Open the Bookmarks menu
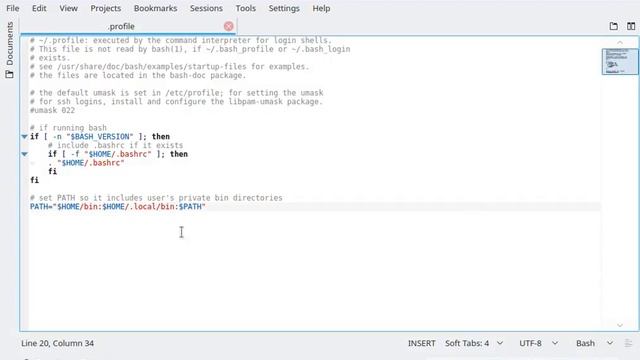 pos(156,8)
